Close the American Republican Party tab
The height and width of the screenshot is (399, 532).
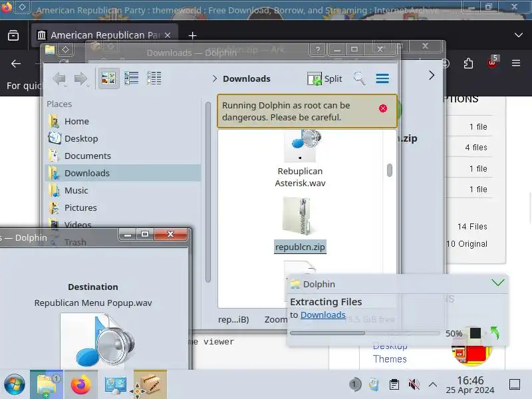(x=168, y=35)
